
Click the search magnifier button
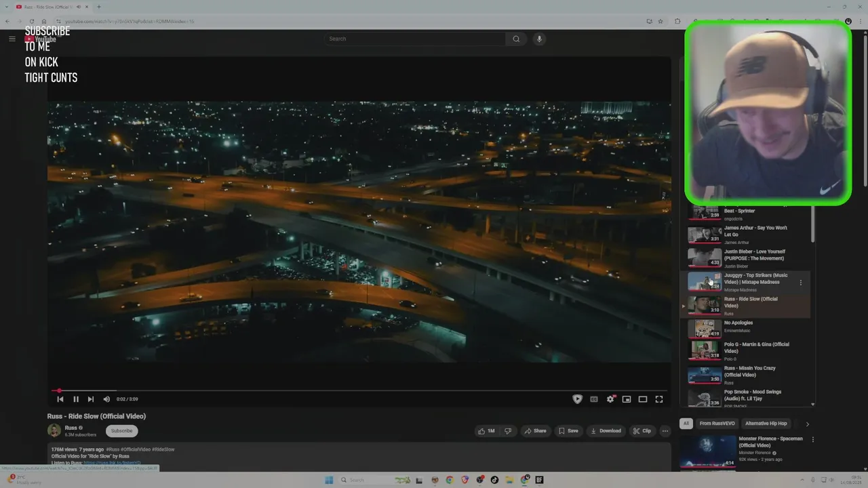pyautogui.click(x=516, y=39)
